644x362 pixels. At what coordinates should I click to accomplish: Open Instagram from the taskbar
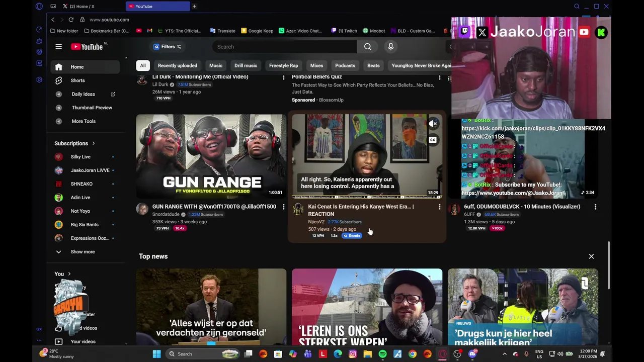click(x=353, y=354)
